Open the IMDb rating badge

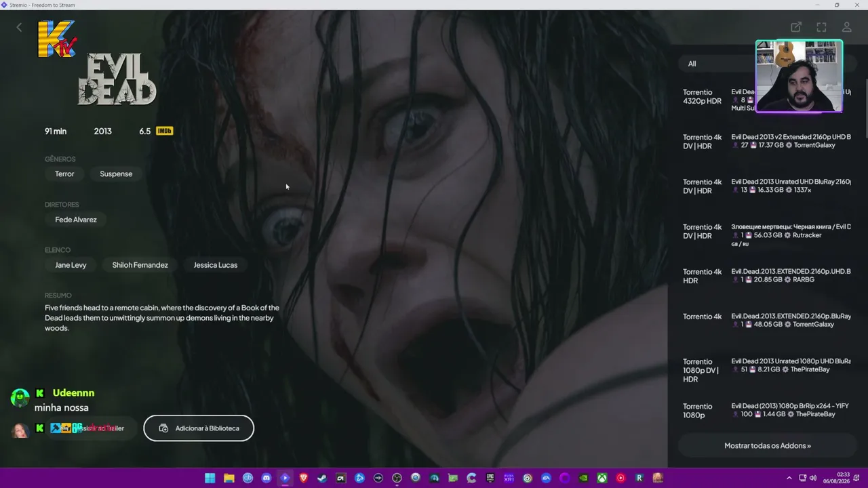click(164, 131)
